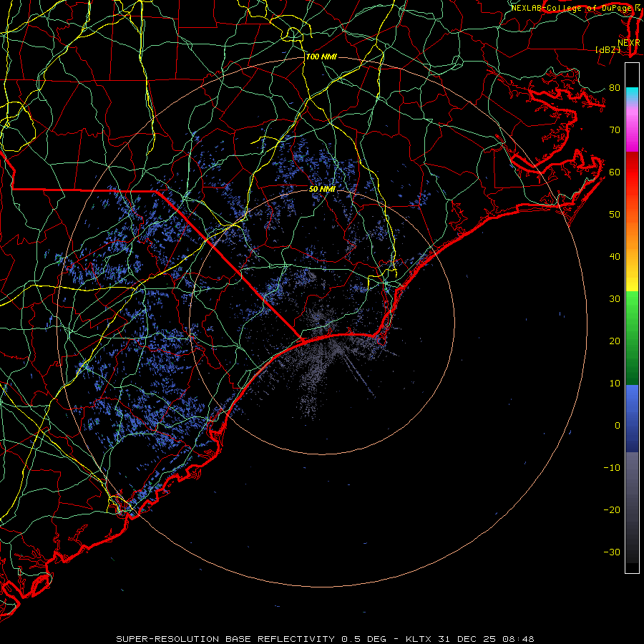
Task: Click the '50 NMI' range ring label
Action: 322,189
